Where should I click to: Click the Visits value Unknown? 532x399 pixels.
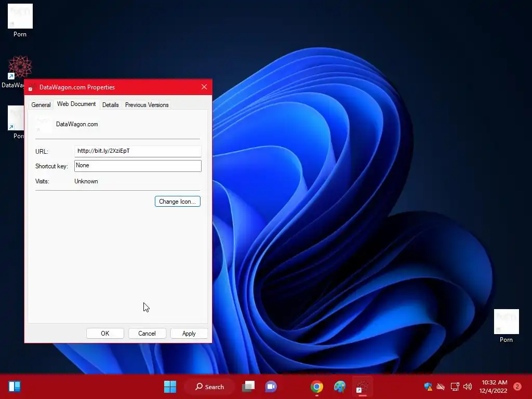tap(86, 181)
